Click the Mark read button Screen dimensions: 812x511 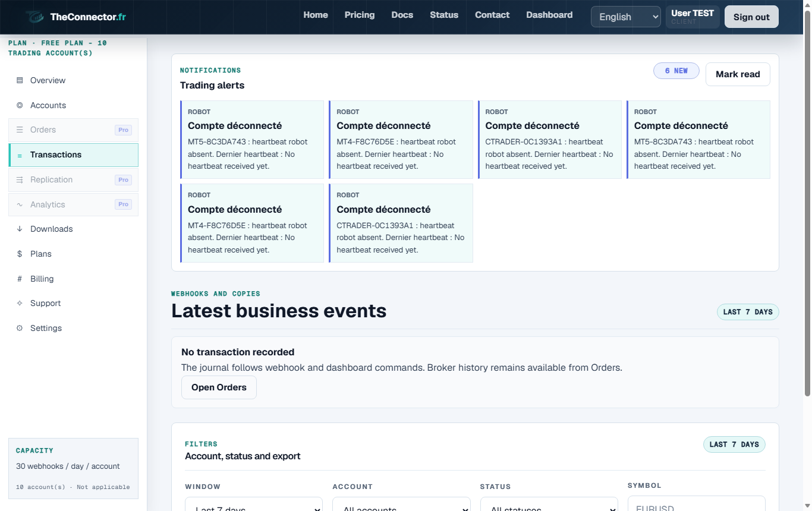tap(738, 74)
